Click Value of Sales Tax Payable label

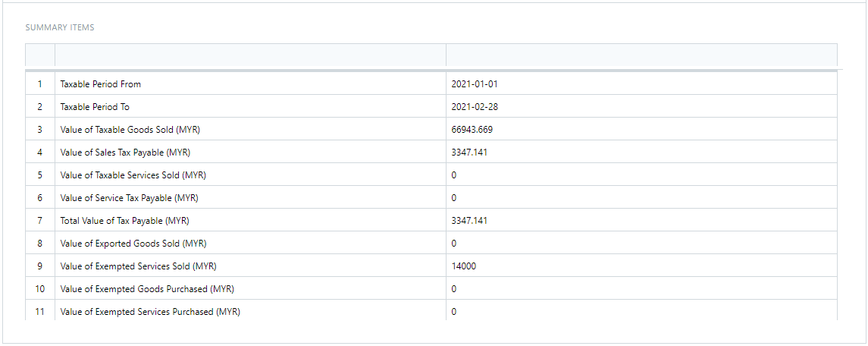tap(125, 153)
